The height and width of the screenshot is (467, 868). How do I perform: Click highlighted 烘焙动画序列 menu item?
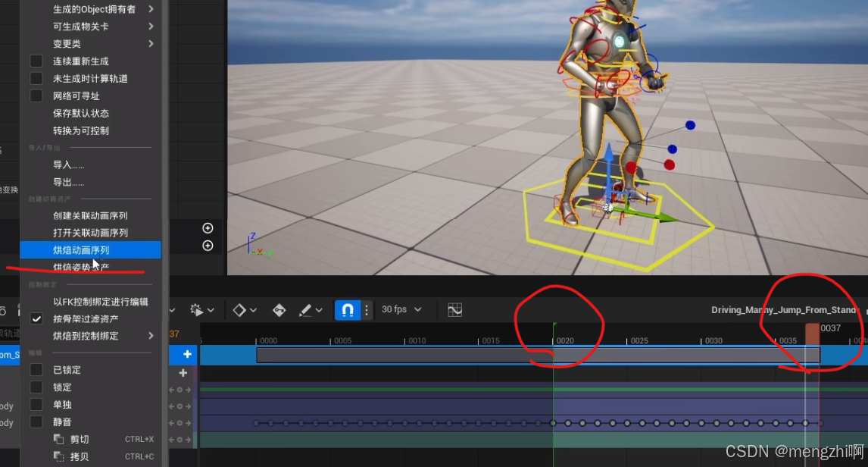(x=91, y=250)
